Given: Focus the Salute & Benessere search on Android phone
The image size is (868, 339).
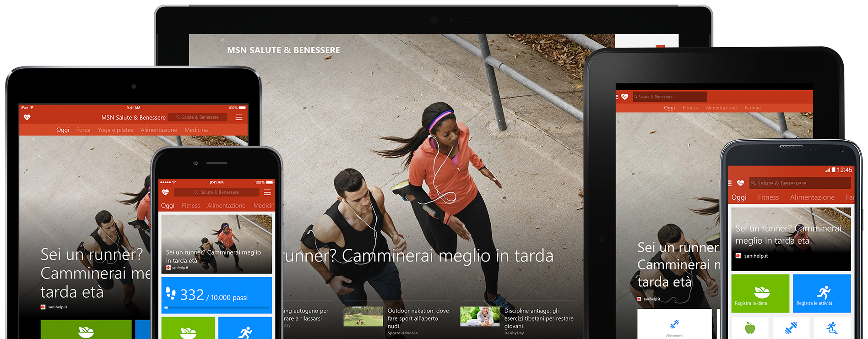Looking at the screenshot, I should [800, 183].
